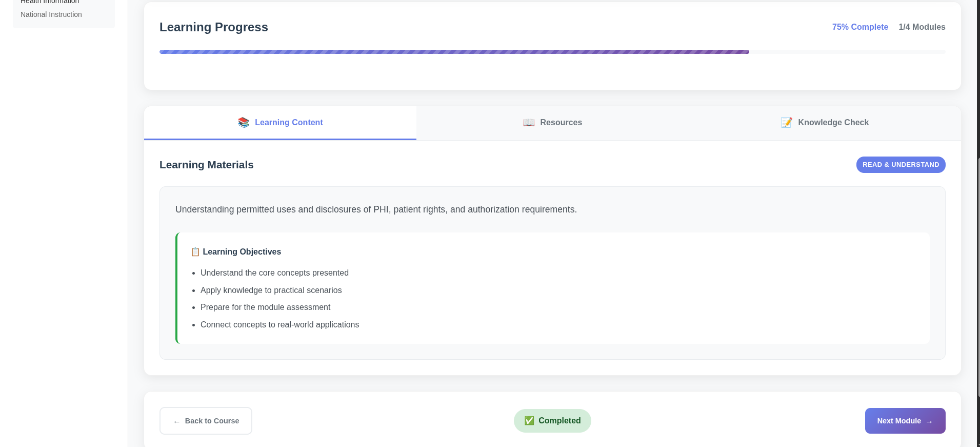Click the page vertical scrollbar

(x=978, y=277)
